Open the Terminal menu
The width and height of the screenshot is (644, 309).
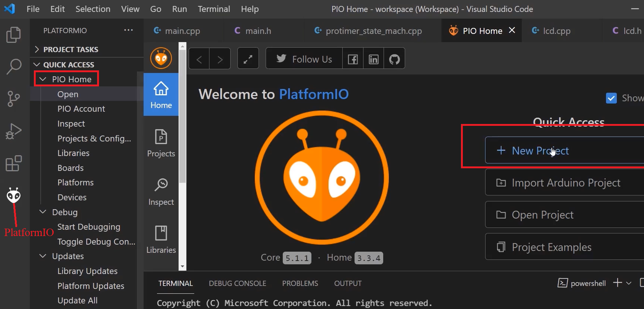[x=214, y=9]
